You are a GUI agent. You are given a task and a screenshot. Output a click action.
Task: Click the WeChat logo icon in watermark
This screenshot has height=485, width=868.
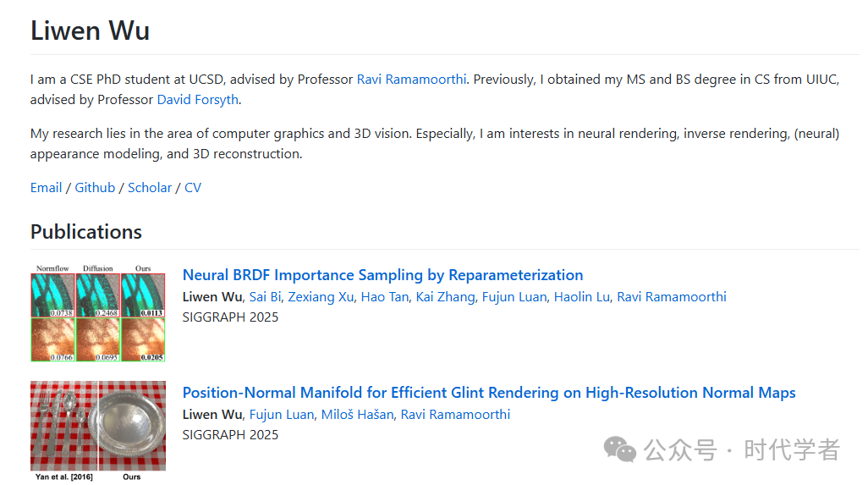[622, 449]
